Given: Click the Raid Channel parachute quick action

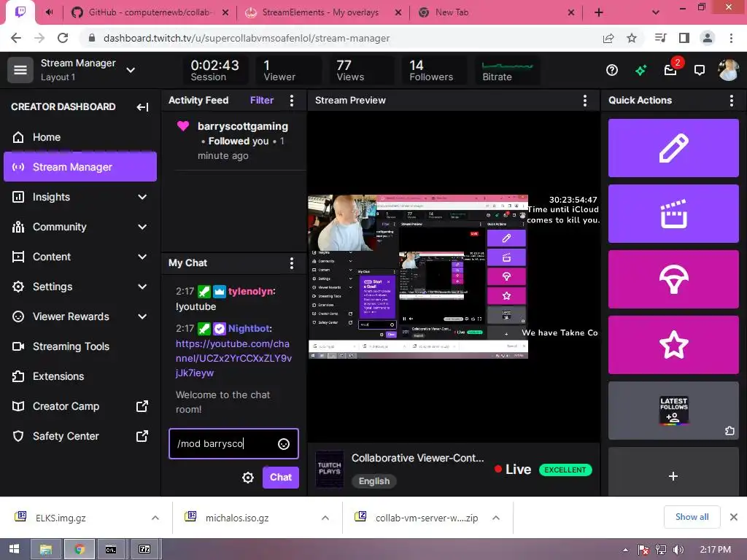Looking at the screenshot, I should click(673, 279).
